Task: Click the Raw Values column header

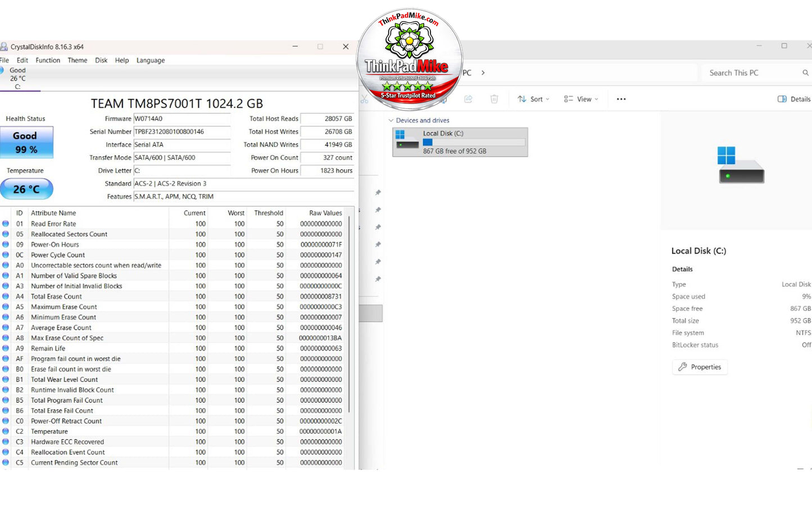Action: tap(325, 213)
